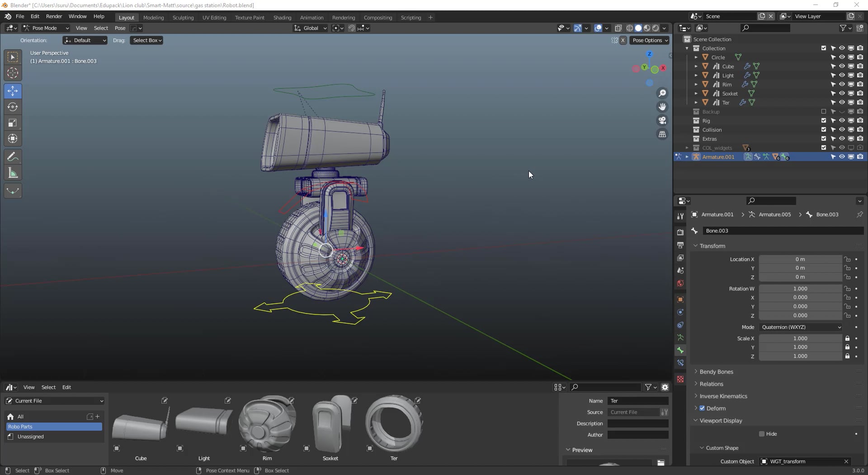Switch perspective/orthographic grid icon
This screenshot has width=868, height=475.
click(x=662, y=134)
